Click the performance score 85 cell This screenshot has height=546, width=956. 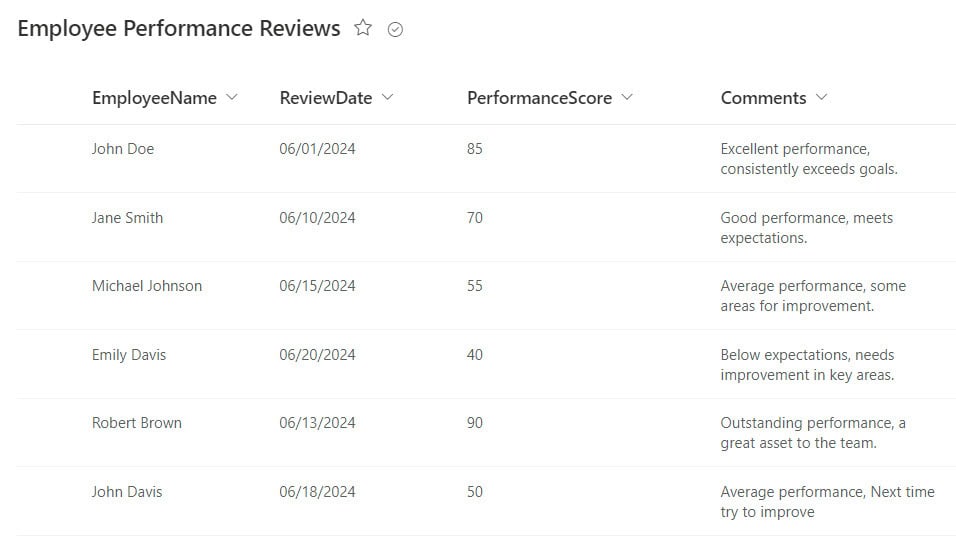(x=474, y=149)
